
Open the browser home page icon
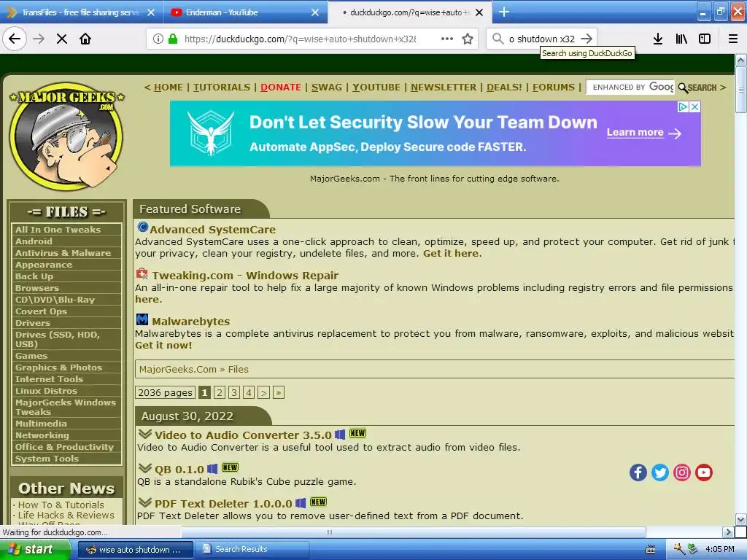(85, 39)
